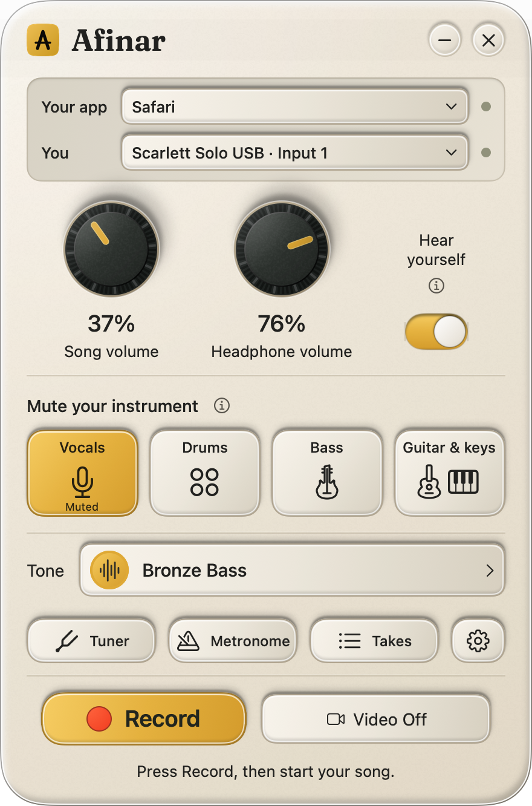Image resolution: width=532 pixels, height=806 pixels.
Task: Mute the Drums stem
Action: (205, 473)
